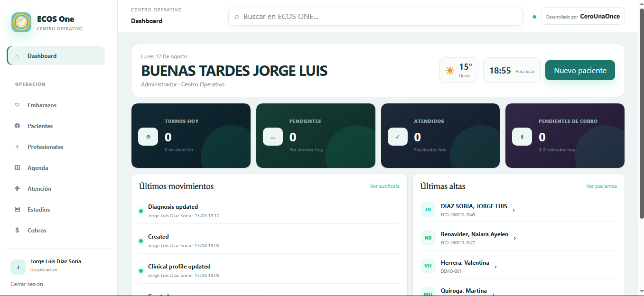The image size is (644, 296).
Task: Open the Turnos Hoy stat card
Action: 191,136
